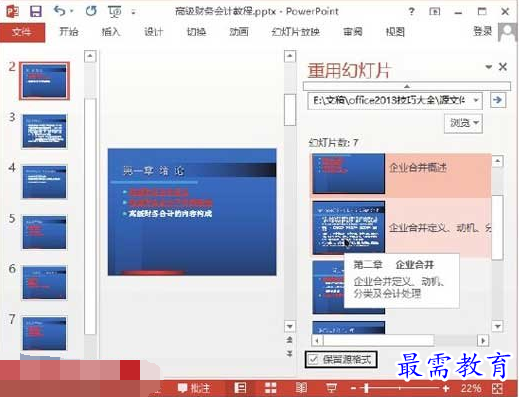Click the Redo/Repeat icon
Screen dimensions: 519x397
coord(91,11)
